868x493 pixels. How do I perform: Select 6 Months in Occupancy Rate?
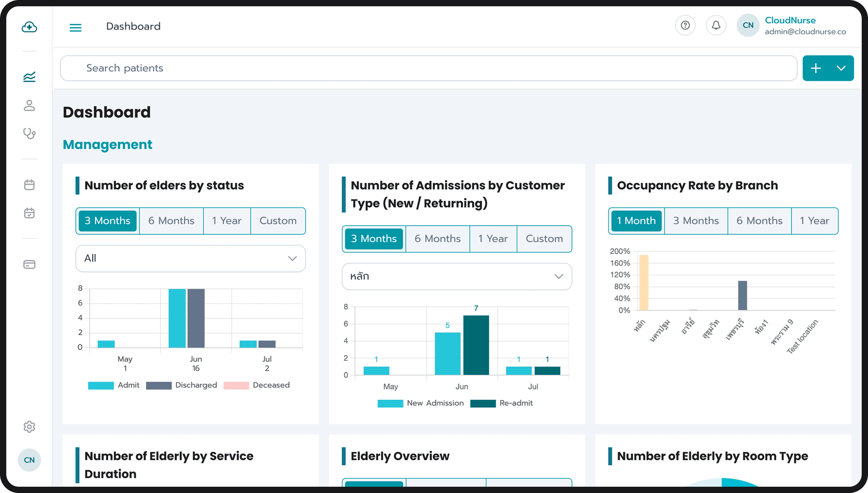click(x=760, y=221)
